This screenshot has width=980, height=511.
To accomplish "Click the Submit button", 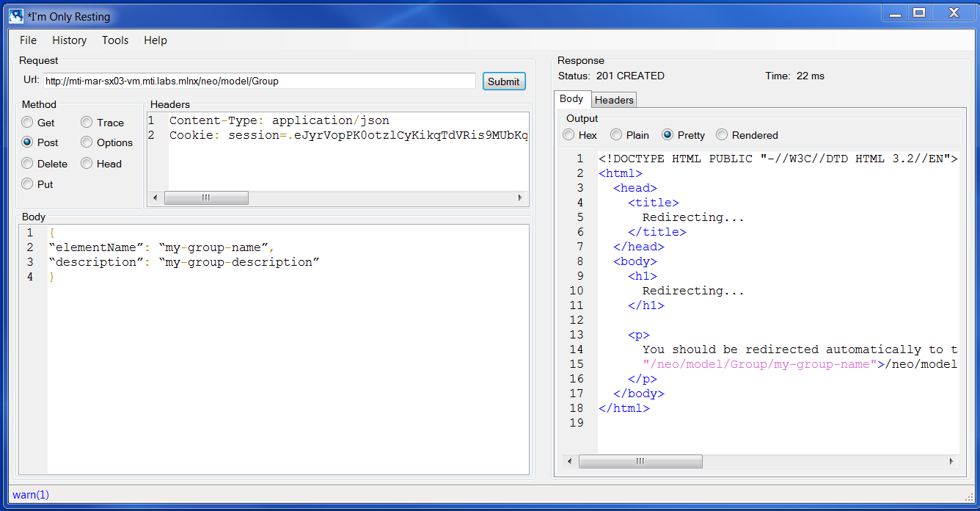I will pos(504,81).
